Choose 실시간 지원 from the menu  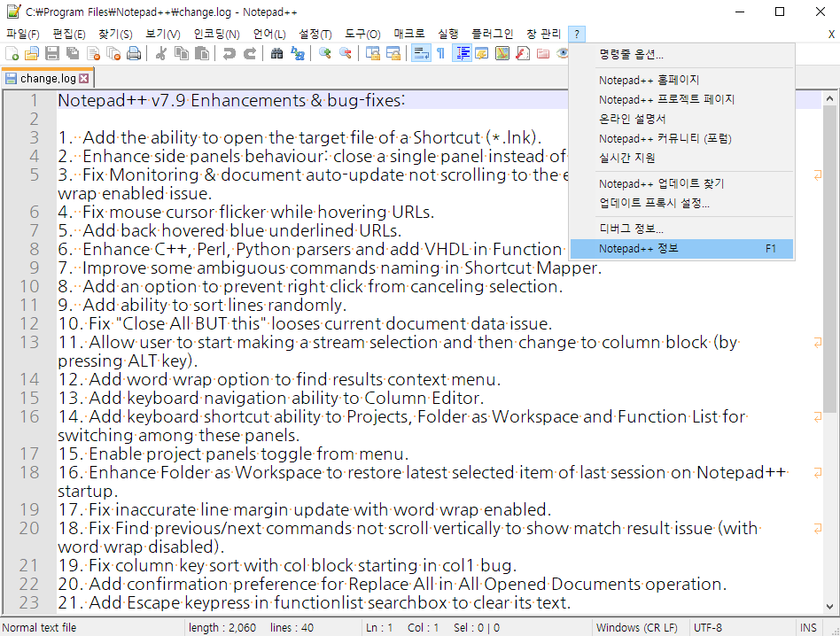(x=681, y=158)
